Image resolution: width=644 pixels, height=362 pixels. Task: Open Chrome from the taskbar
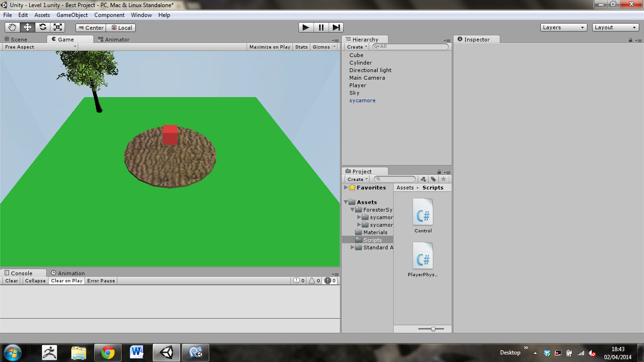click(x=108, y=353)
